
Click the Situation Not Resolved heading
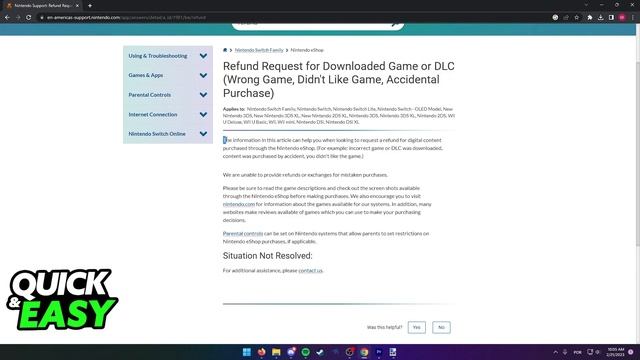pos(267,256)
